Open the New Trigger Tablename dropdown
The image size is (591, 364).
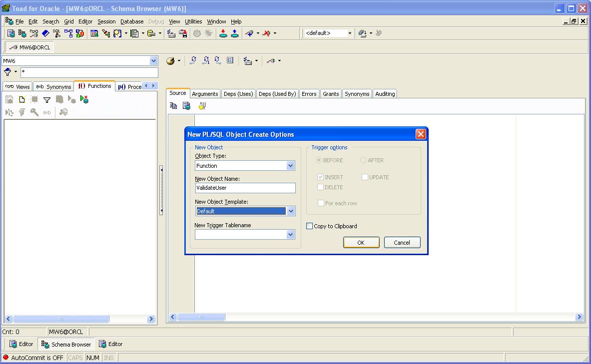[291, 234]
